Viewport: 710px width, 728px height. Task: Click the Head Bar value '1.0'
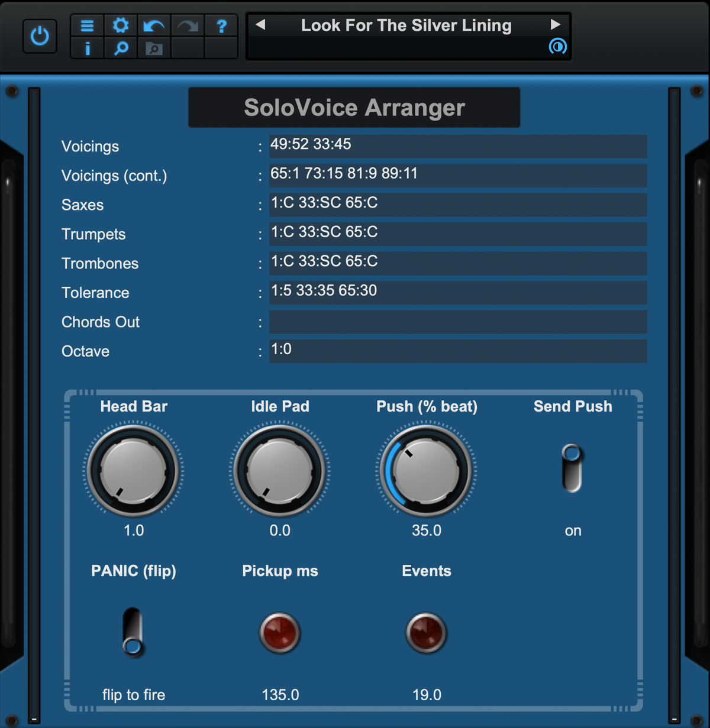coord(134,530)
